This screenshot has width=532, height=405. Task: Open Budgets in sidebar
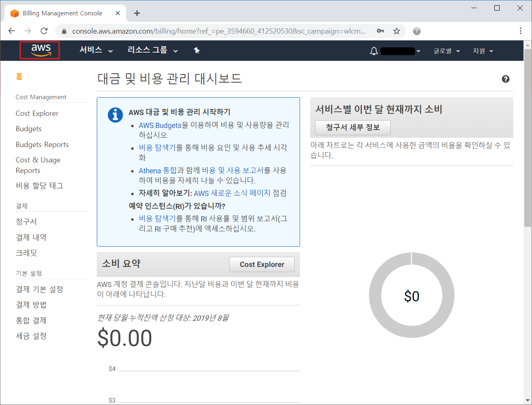coord(29,129)
